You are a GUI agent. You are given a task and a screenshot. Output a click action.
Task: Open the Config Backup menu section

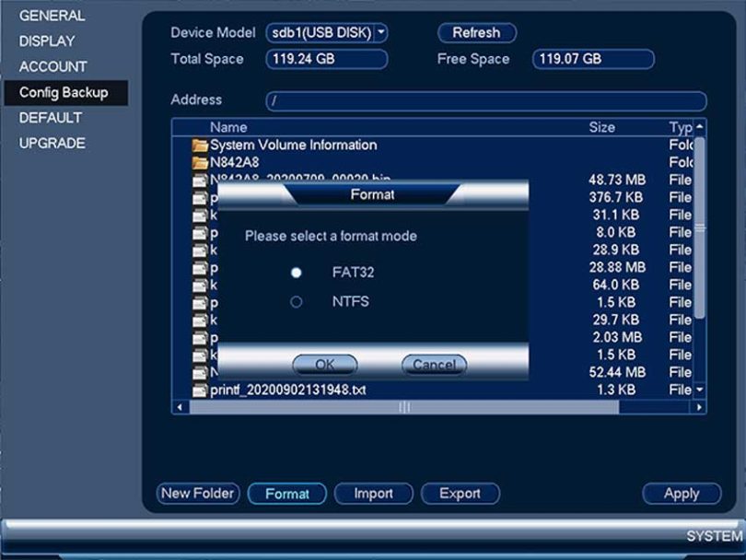[64, 92]
